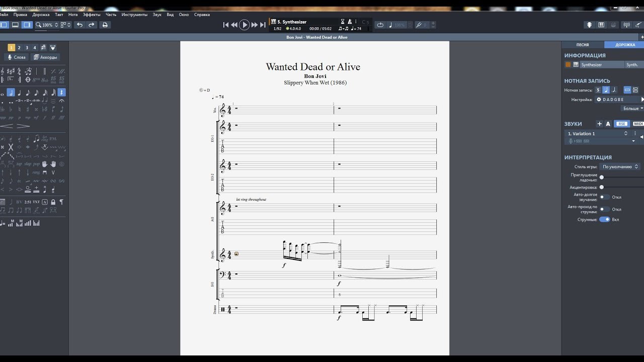
Task: Toggle the tablature notation button
Action: point(598,90)
